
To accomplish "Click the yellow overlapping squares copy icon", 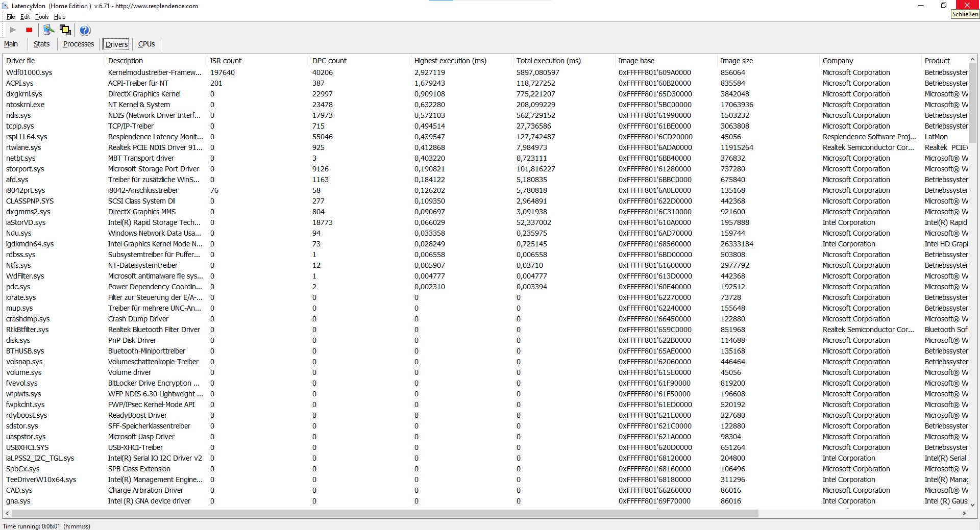I will 65,30.
